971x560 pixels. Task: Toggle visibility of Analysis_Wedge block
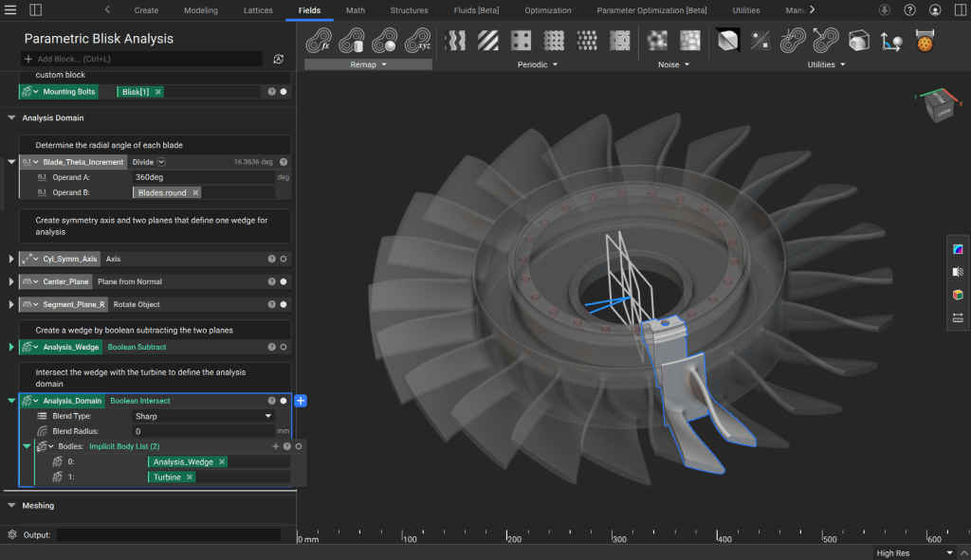[284, 348]
